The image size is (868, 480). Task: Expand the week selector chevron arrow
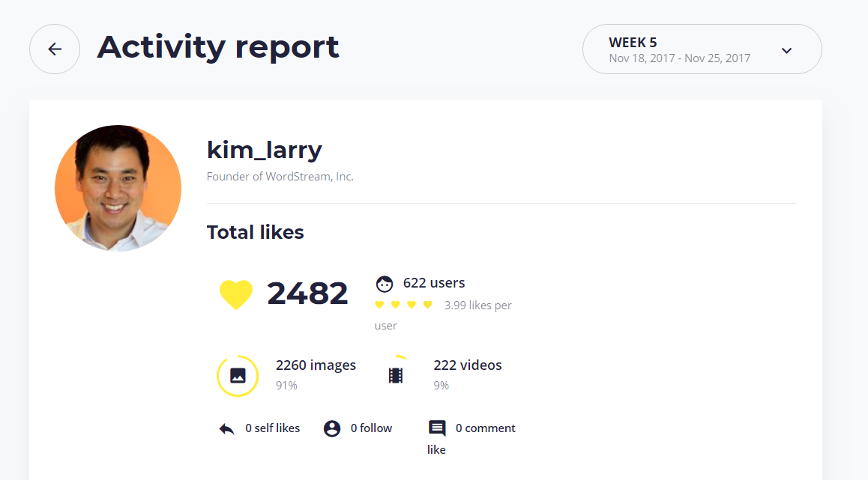786,50
